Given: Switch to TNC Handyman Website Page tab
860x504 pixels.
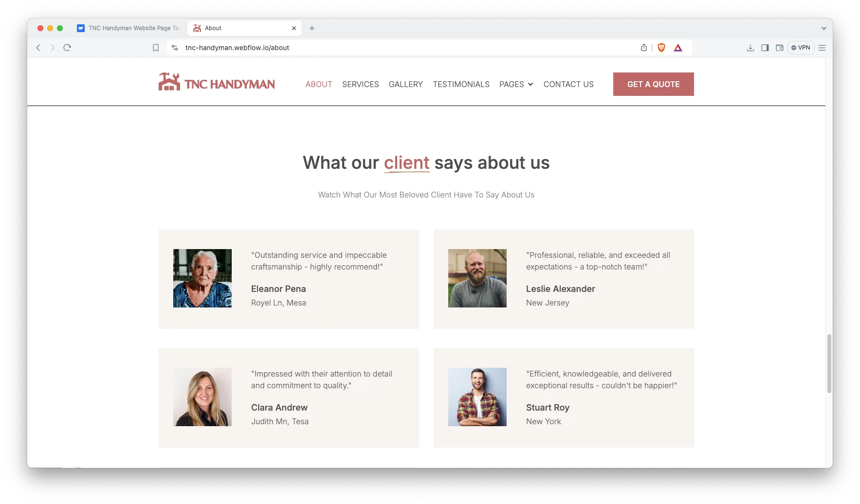Looking at the screenshot, I should [129, 28].
